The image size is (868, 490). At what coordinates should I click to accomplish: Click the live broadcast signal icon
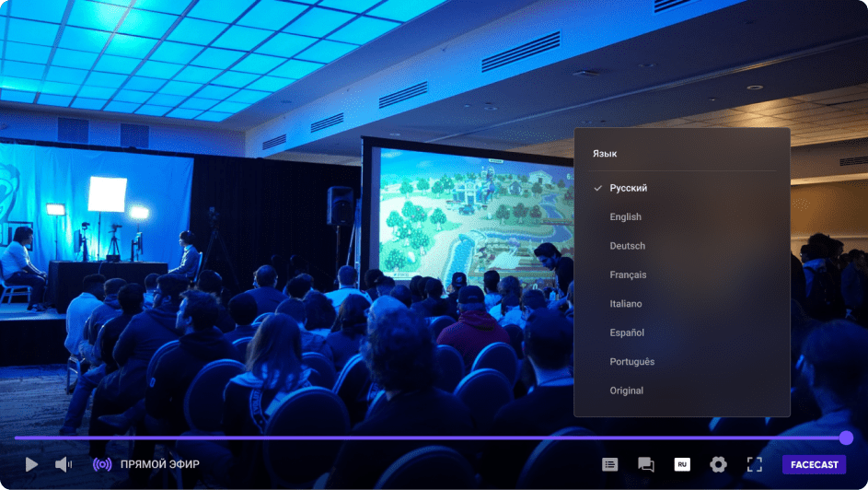point(102,464)
